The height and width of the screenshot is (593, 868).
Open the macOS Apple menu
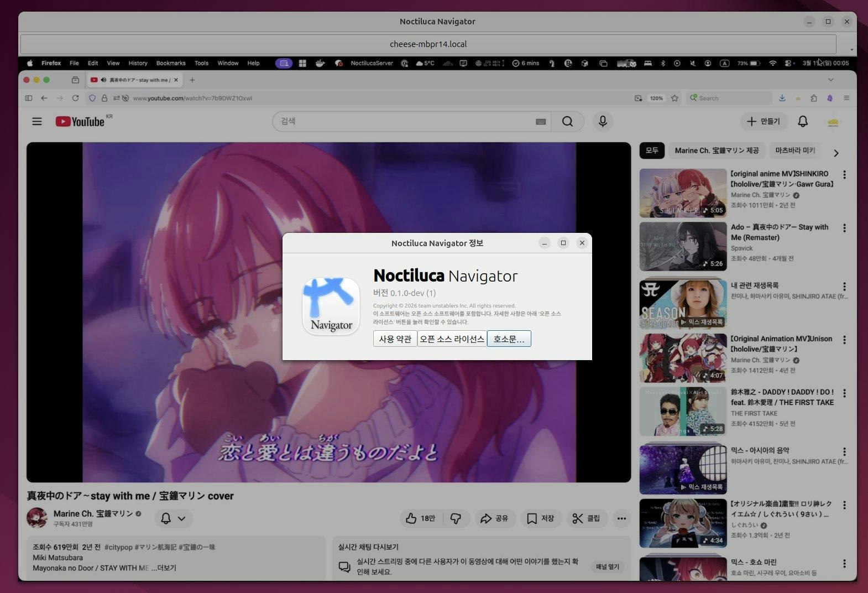(x=30, y=63)
